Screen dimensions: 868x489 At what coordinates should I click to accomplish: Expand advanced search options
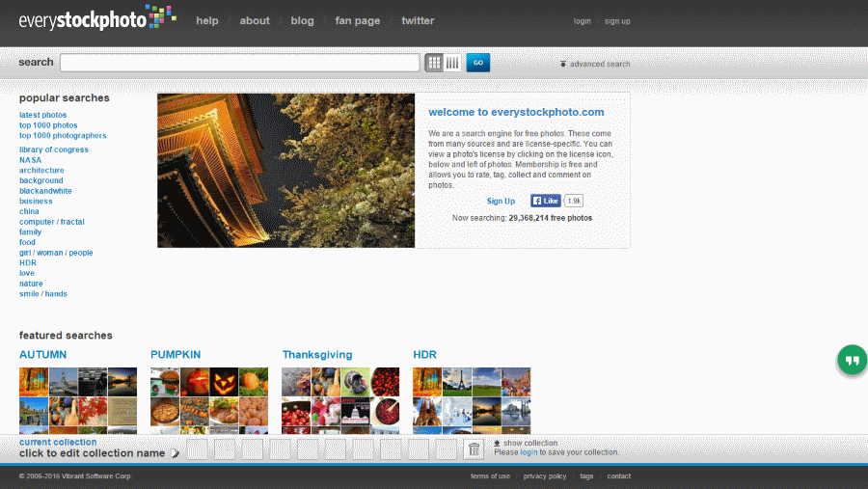click(594, 64)
